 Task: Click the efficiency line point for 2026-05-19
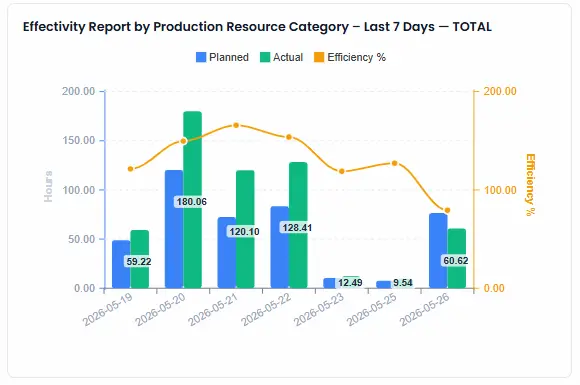pos(131,169)
